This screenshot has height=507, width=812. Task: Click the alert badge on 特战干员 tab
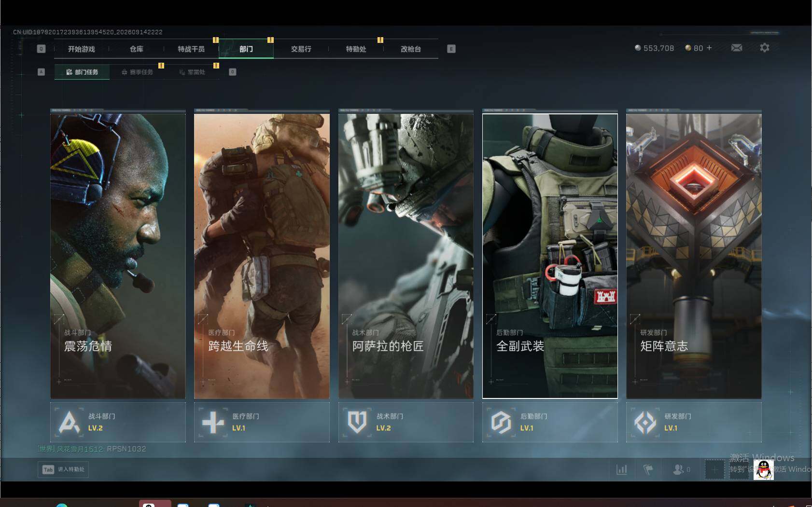coord(216,40)
